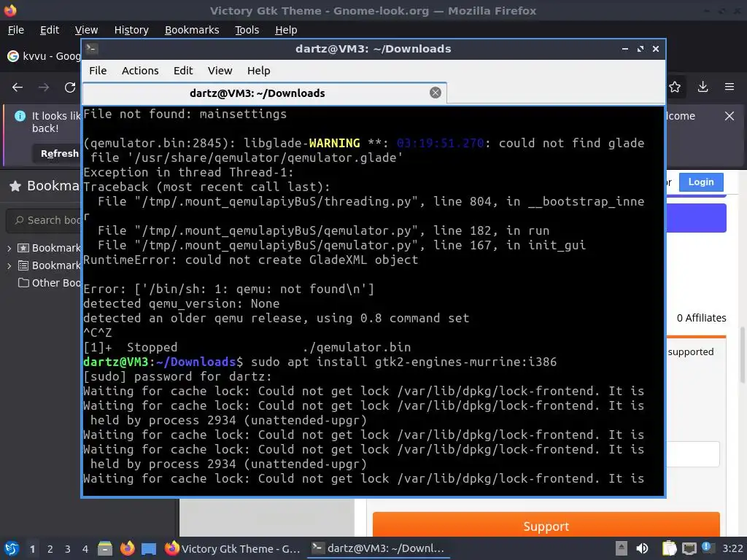Screen dimensions: 747x560
Task: Open terminal Actions menu
Action: coord(140,71)
